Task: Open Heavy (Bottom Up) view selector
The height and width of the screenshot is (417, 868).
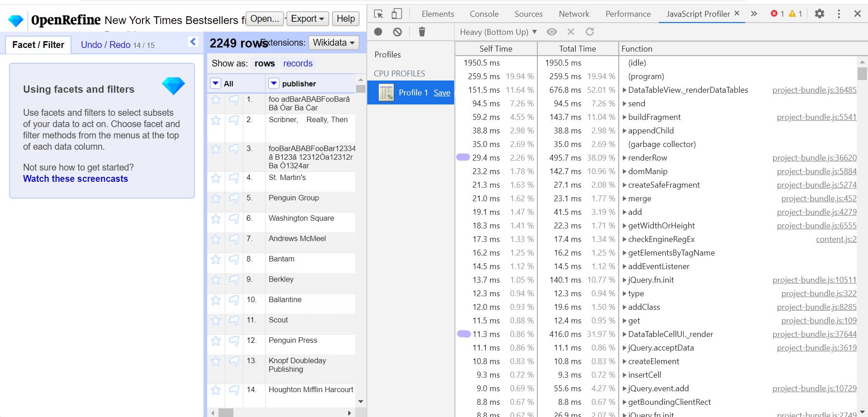Action: tap(498, 32)
